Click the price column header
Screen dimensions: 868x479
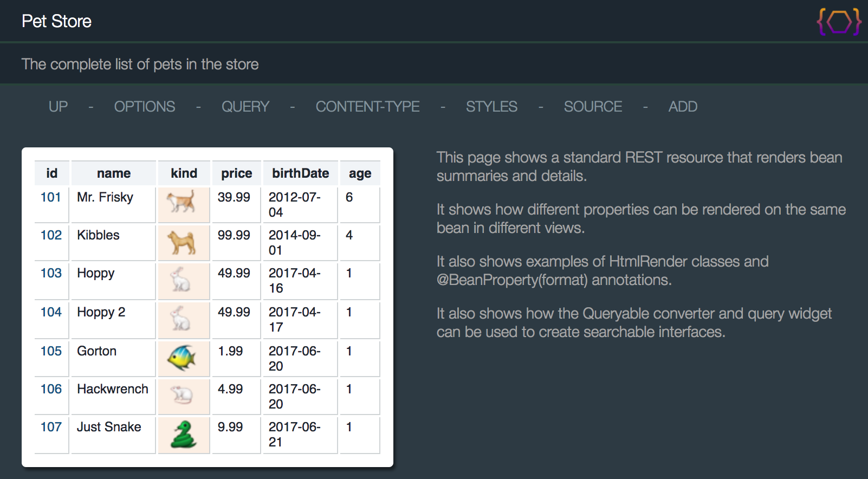[237, 173]
